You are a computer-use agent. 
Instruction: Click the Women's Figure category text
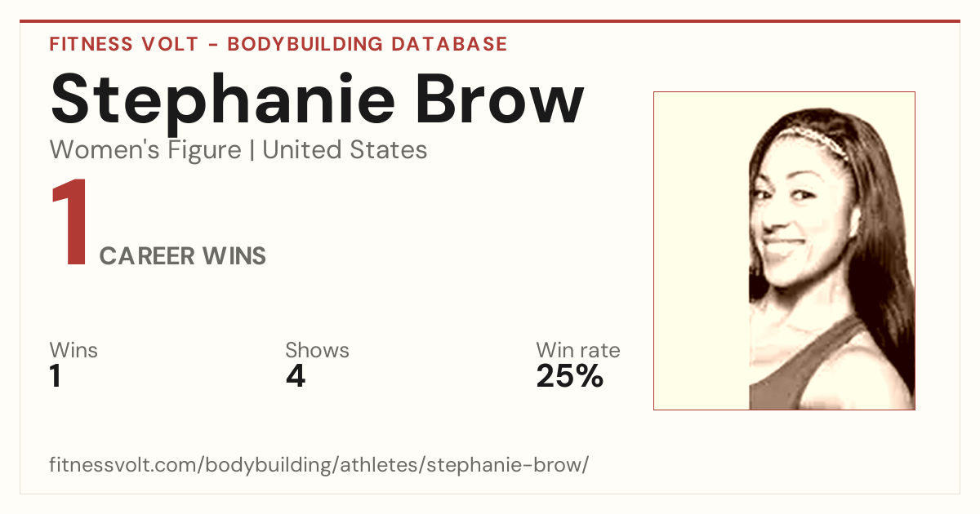point(145,150)
